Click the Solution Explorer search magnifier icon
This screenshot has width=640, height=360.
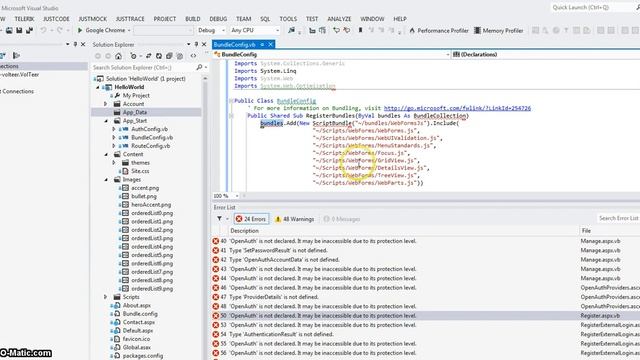pos(199,67)
